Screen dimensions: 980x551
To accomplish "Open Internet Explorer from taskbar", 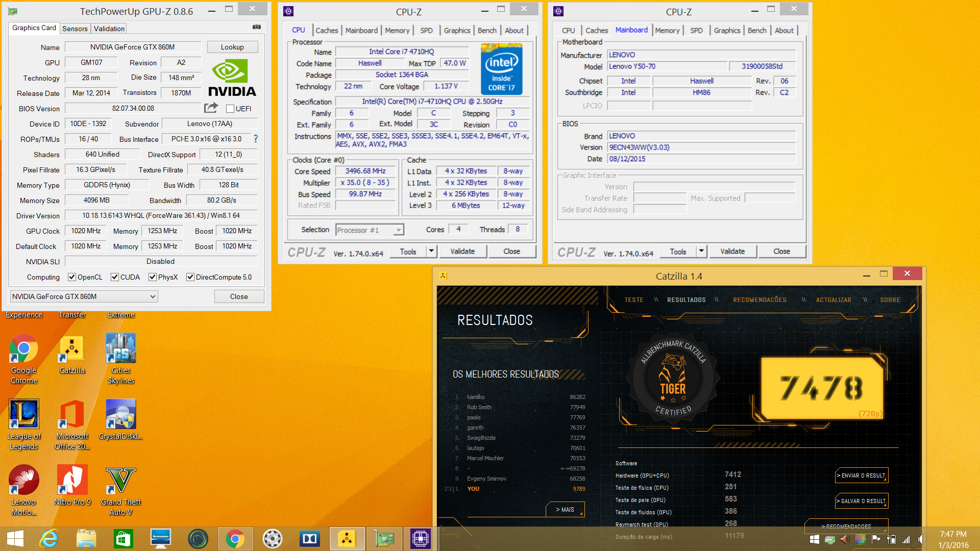I will tap(50, 539).
